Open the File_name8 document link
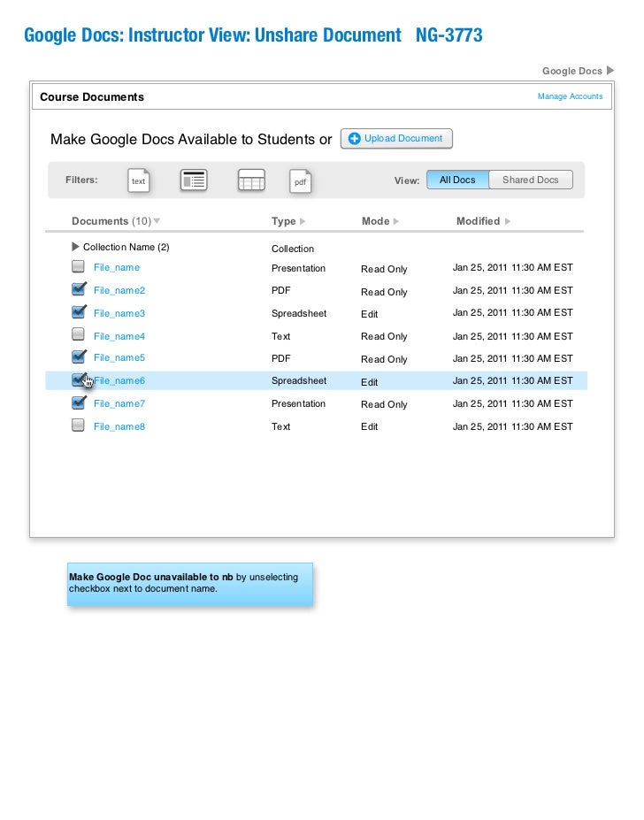 tap(119, 426)
